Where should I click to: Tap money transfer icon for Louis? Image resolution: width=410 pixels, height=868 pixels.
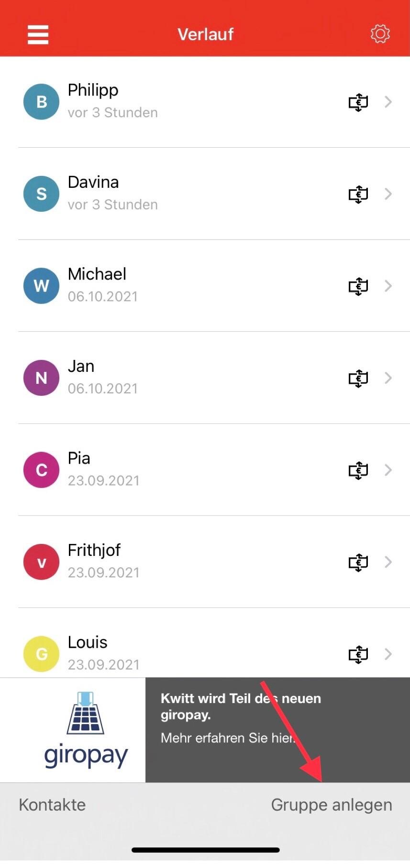(x=358, y=654)
